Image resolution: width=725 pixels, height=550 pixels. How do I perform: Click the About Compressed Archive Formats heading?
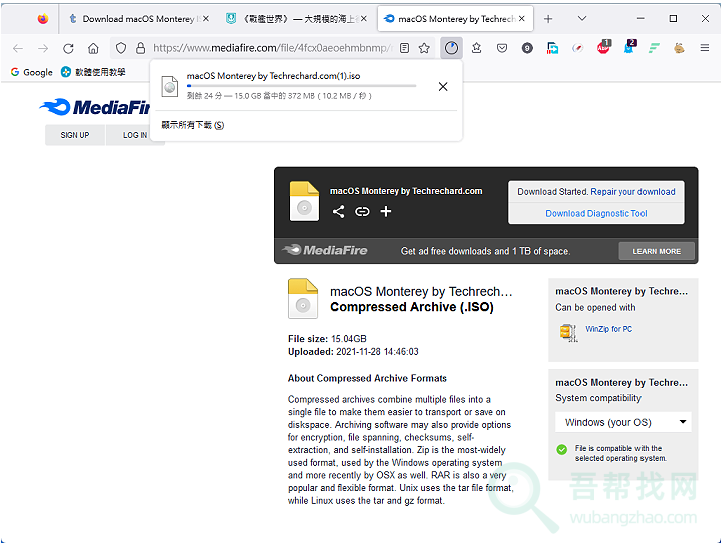[x=367, y=379]
